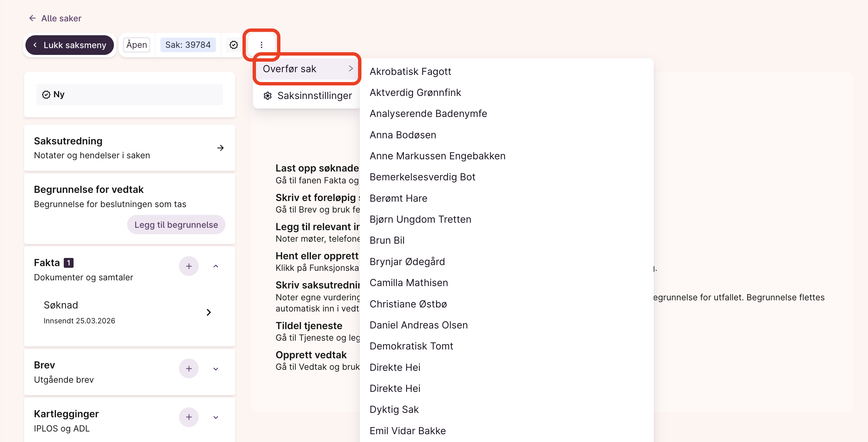The height and width of the screenshot is (442, 868).
Task: Click the Åpen status label
Action: (137, 45)
